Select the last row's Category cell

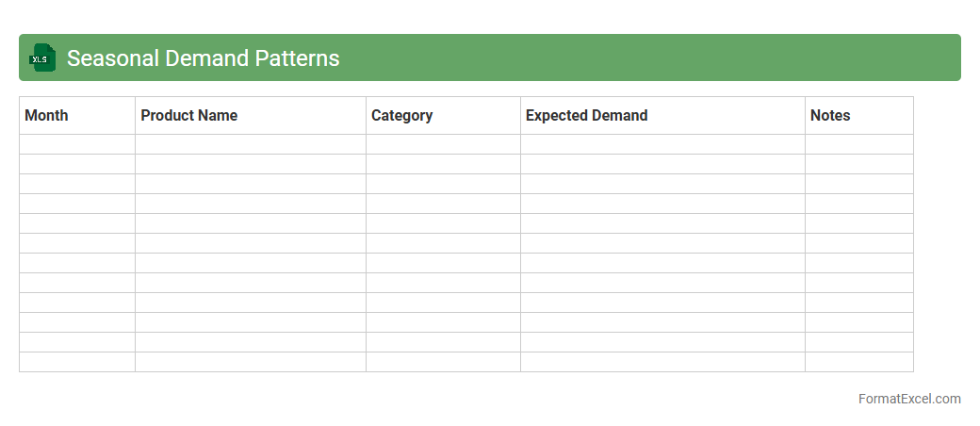443,362
